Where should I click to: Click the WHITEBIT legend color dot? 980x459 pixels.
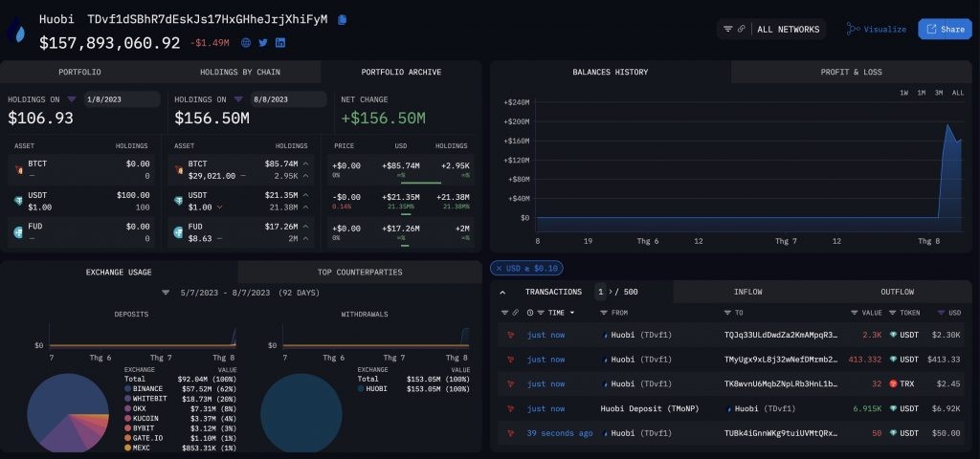[127, 399]
